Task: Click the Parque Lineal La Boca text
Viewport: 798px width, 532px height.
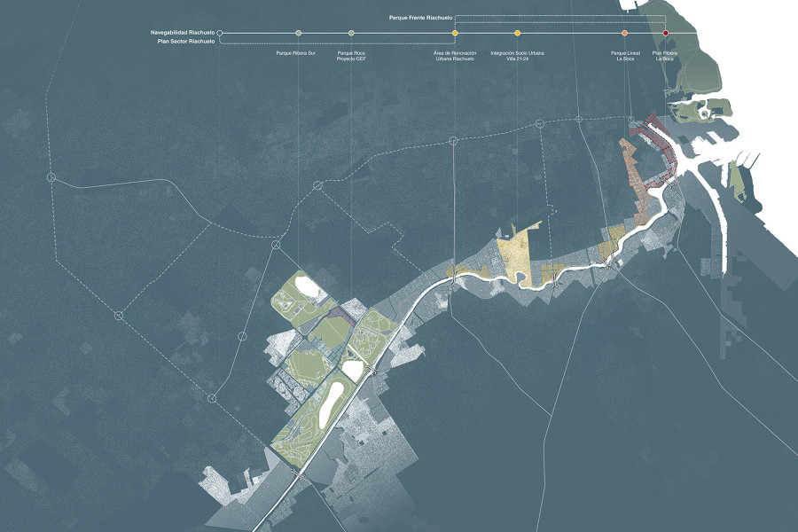Action: pos(625,56)
